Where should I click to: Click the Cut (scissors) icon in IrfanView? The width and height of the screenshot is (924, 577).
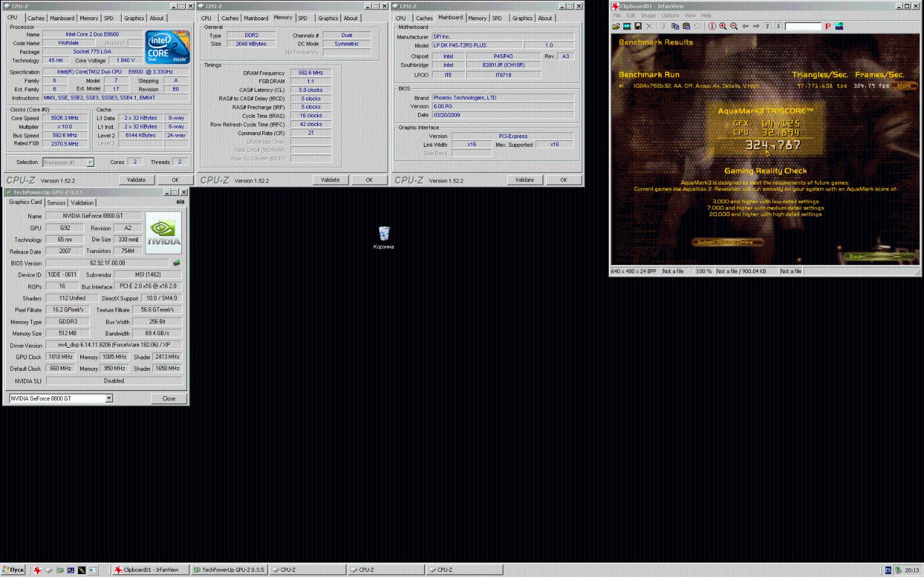pyautogui.click(x=664, y=27)
